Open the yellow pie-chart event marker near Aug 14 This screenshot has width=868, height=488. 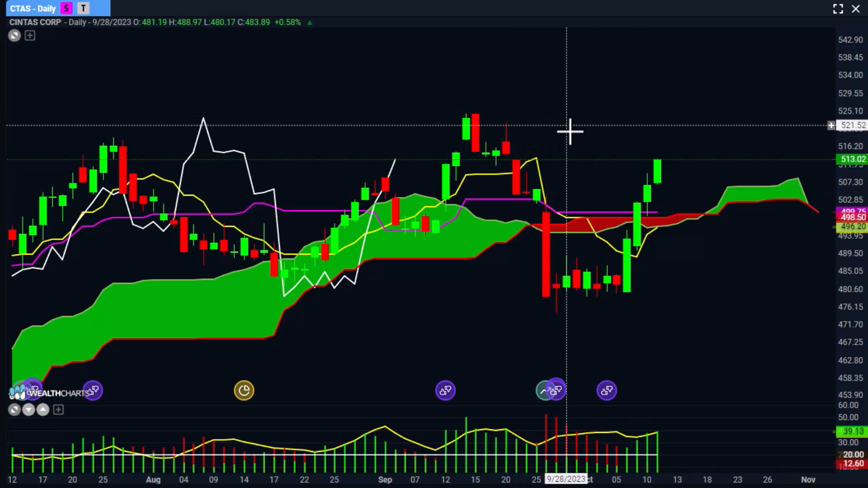click(x=244, y=390)
